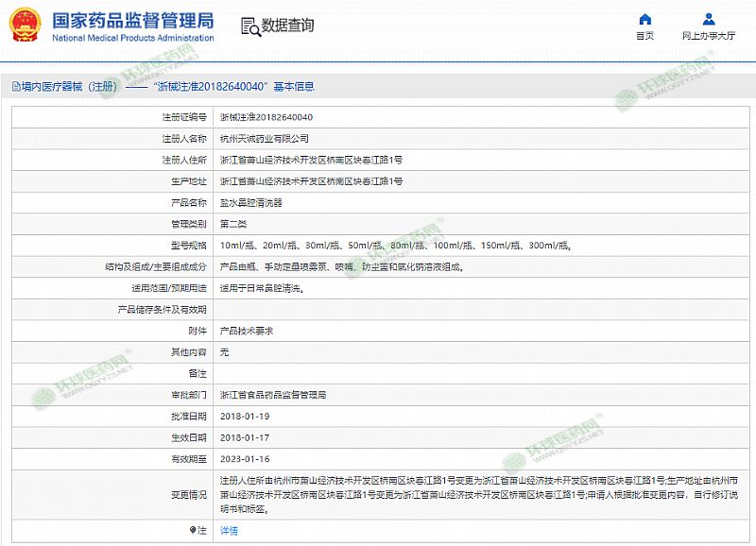The height and width of the screenshot is (546, 756).
Task: Click the 数据查询 magnifier document icon
Action: [x=249, y=26]
